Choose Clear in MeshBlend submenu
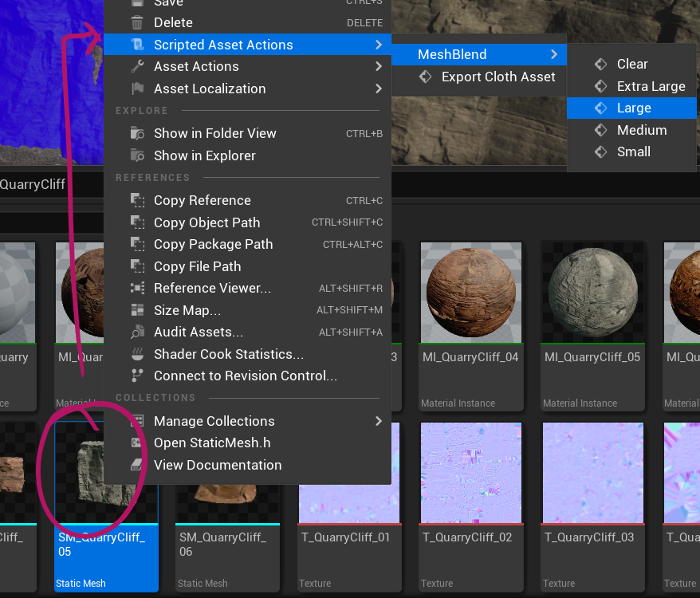Screen dimensions: 700x598 (x=631, y=64)
